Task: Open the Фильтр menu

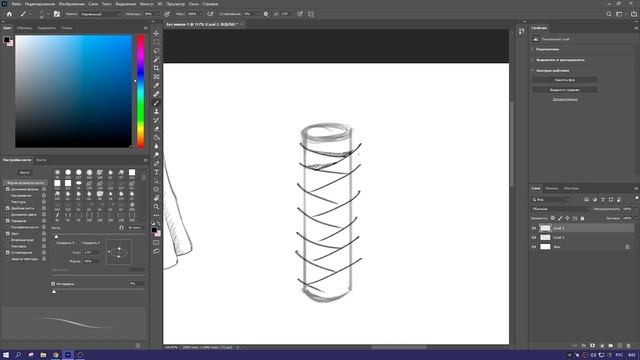Action: (x=147, y=4)
